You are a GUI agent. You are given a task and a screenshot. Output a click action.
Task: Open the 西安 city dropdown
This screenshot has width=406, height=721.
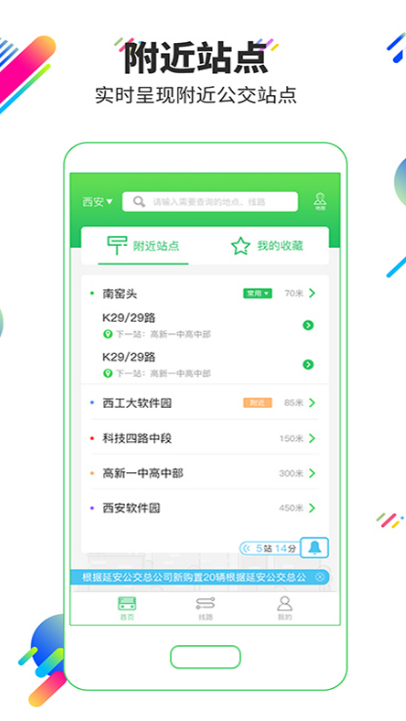pyautogui.click(x=97, y=202)
